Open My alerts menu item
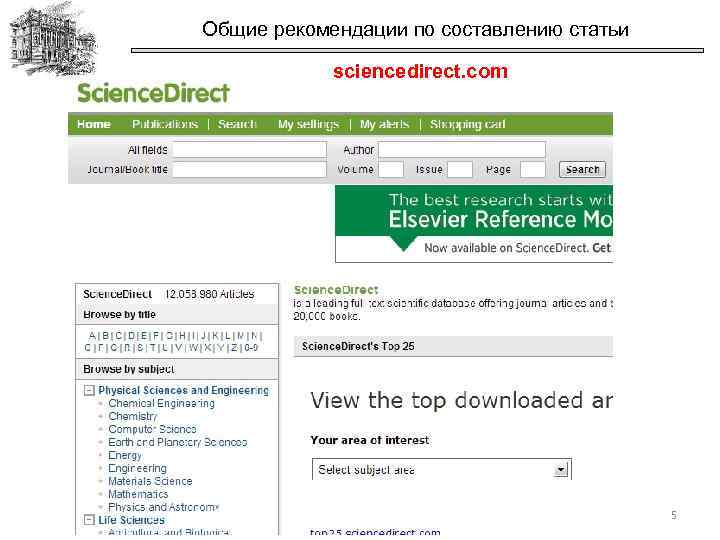This screenshot has width=720, height=540. click(384, 124)
